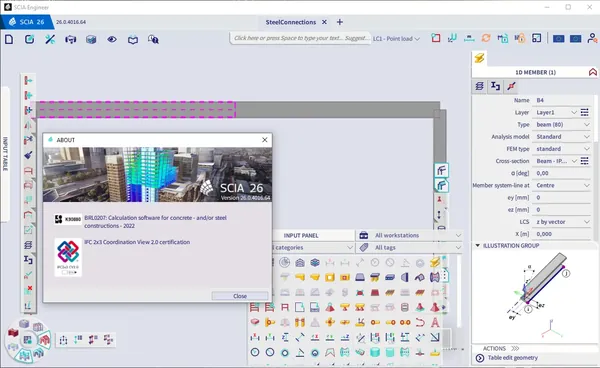Open the book library icon
The image size is (600, 368).
(x=133, y=39)
